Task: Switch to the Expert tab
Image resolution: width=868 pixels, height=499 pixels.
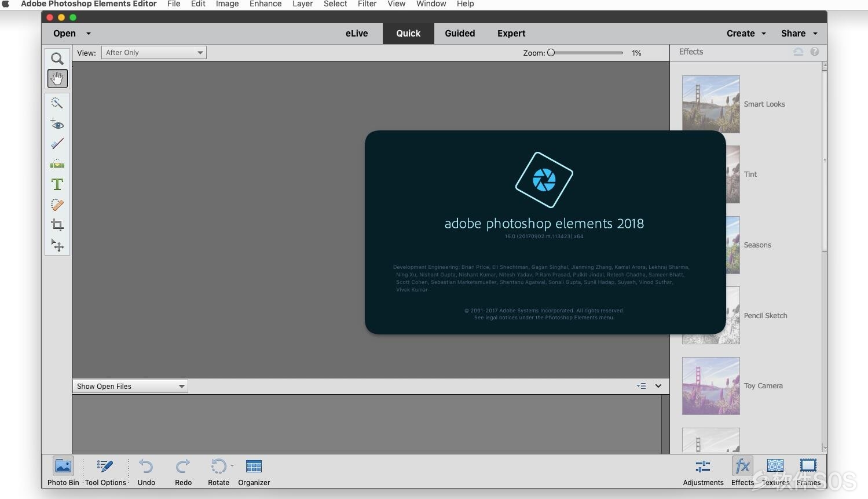Action: pos(511,34)
